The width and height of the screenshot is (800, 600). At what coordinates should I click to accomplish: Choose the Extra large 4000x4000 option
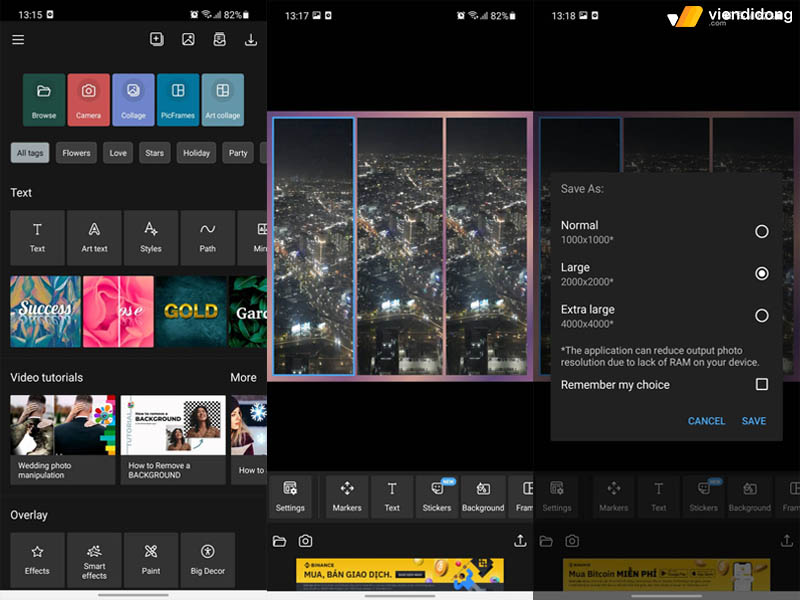click(761, 315)
